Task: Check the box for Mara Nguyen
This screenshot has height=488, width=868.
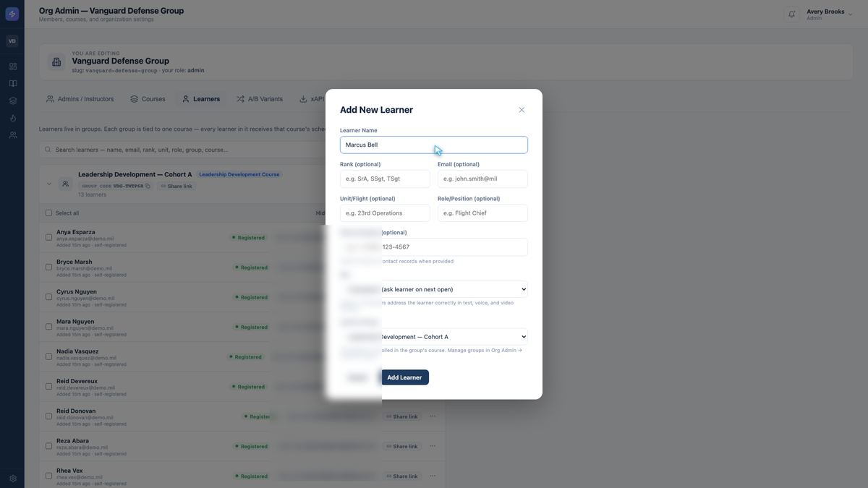Action: [48, 327]
